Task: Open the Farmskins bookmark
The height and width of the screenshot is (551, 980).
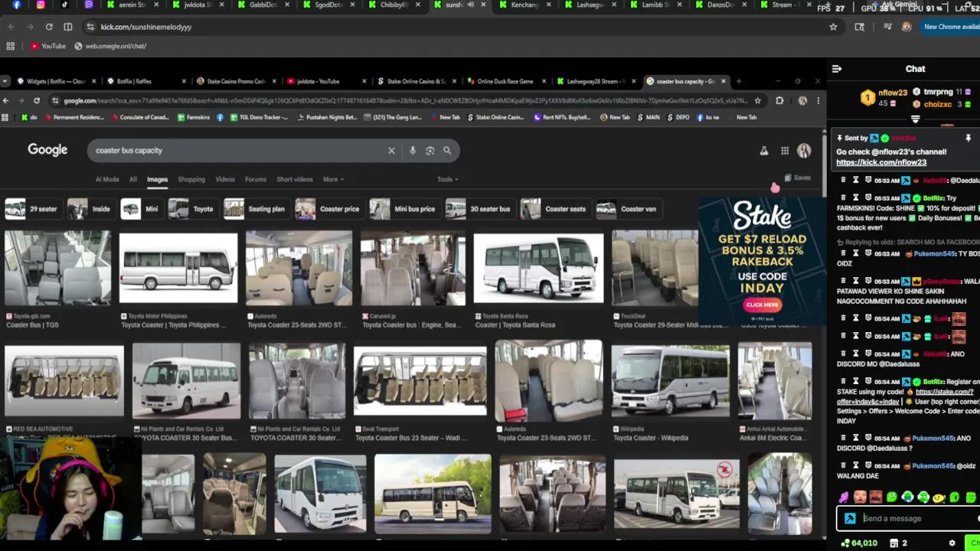Action: (x=194, y=117)
